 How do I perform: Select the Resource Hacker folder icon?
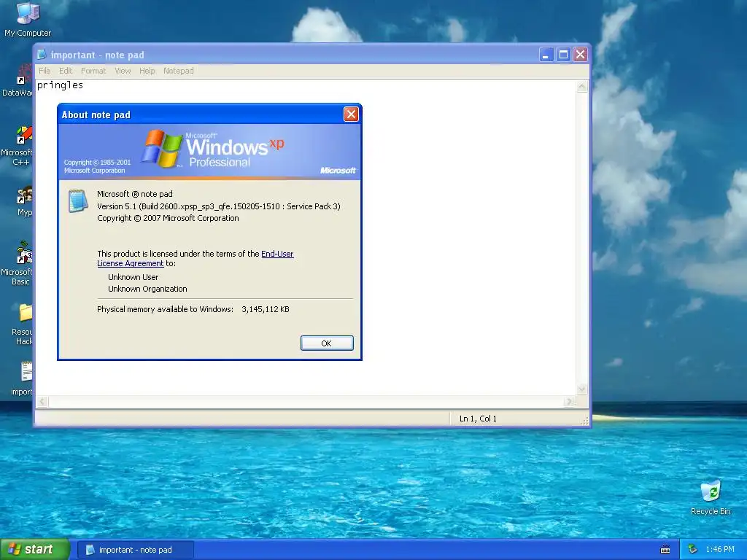pos(22,324)
